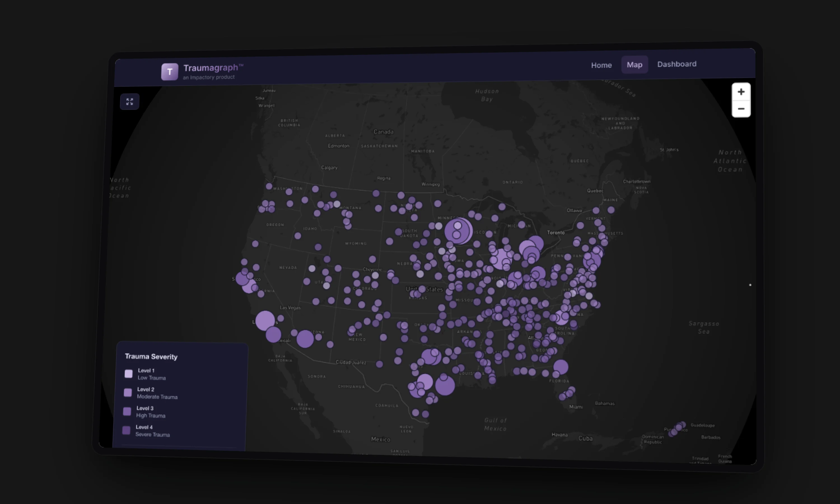Click the 'Regina' city label
This screenshot has height=504, width=840.
384,178
